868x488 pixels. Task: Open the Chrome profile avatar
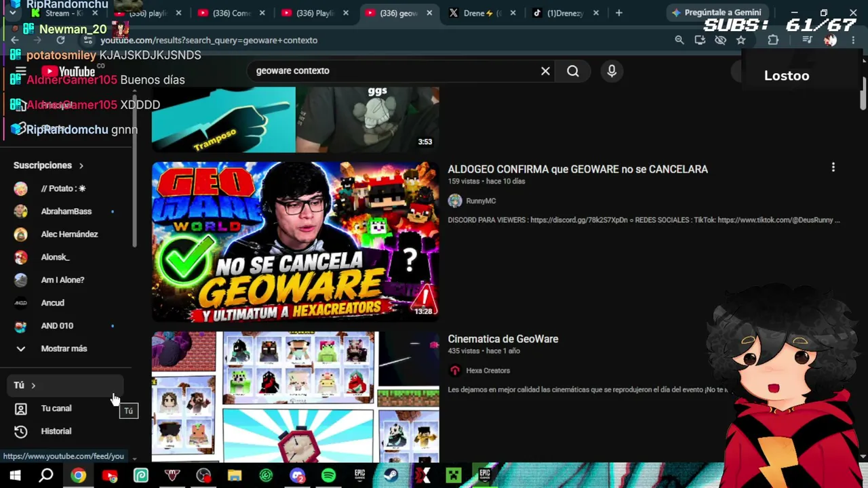coord(830,40)
